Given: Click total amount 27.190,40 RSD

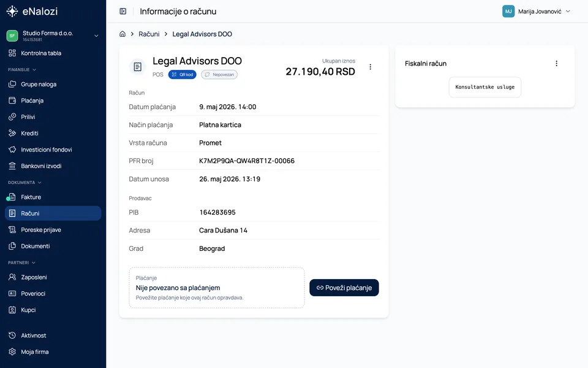Looking at the screenshot, I should coord(320,71).
